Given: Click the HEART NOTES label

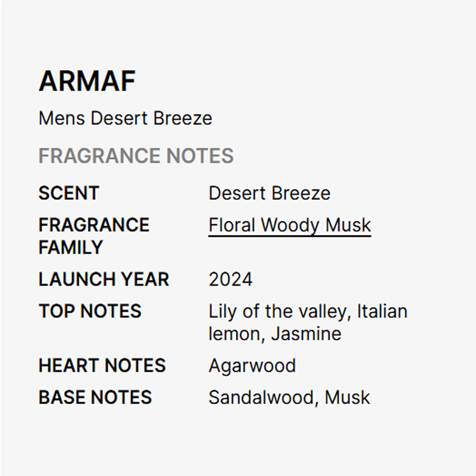Looking at the screenshot, I should tap(102, 365).
